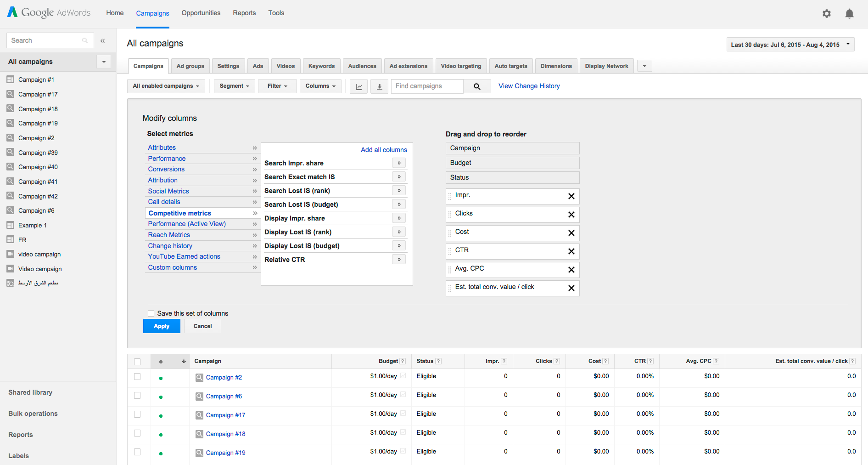Focus the Find campaigns input field
Screen dimensions: 868x465
coord(427,86)
